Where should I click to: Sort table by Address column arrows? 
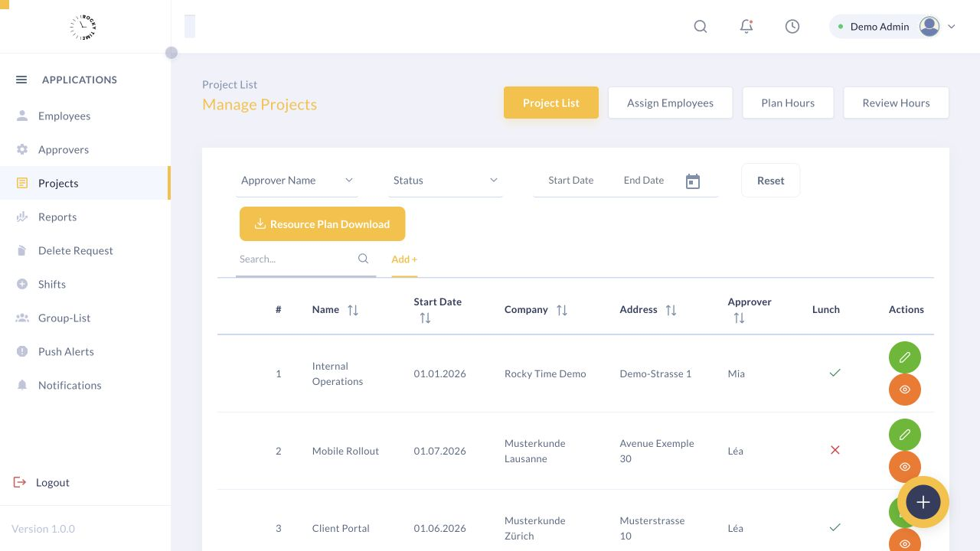click(671, 310)
